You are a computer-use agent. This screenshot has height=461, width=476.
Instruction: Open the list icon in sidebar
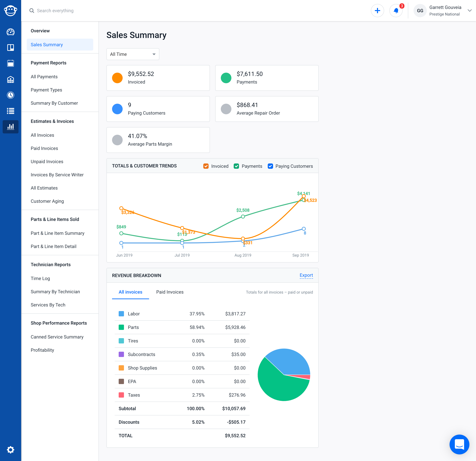pyautogui.click(x=10, y=111)
